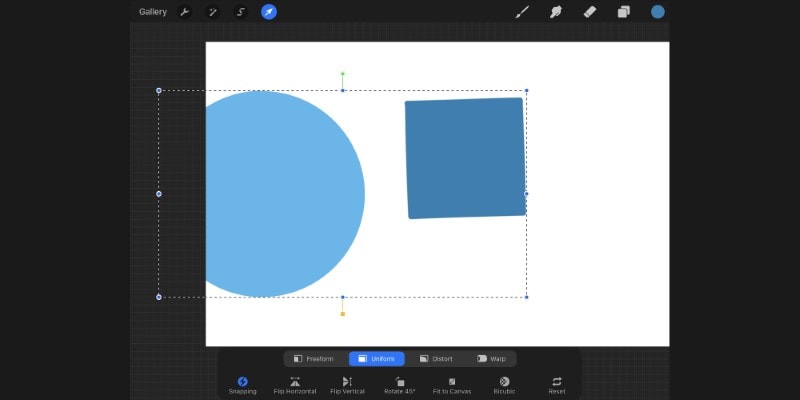The image size is (800, 400).
Task: Open the Adjustments magic wand menu
Action: pyautogui.click(x=213, y=12)
